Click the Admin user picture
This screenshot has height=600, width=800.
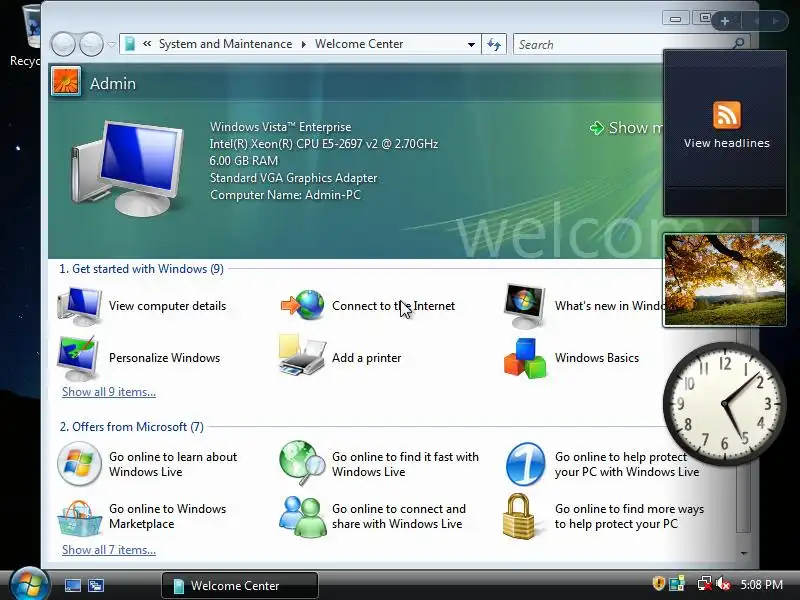pos(66,82)
